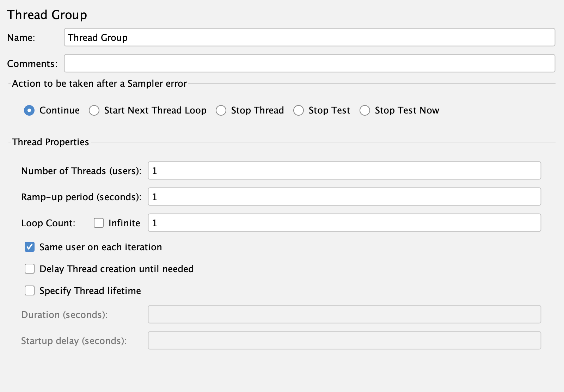Image resolution: width=564 pixels, height=392 pixels.
Task: Click the Thread Properties section label
Action: click(50, 142)
